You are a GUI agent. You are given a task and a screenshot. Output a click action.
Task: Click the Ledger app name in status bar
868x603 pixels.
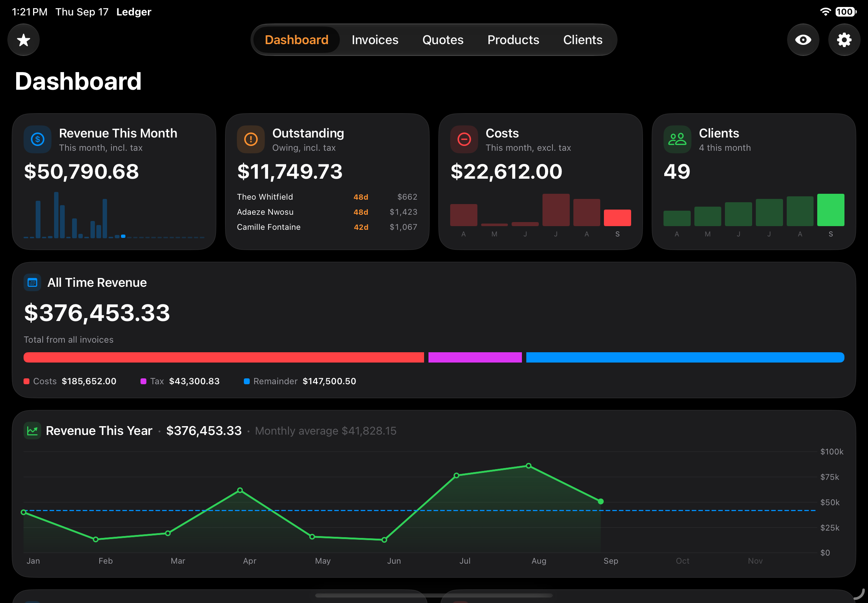(x=134, y=12)
